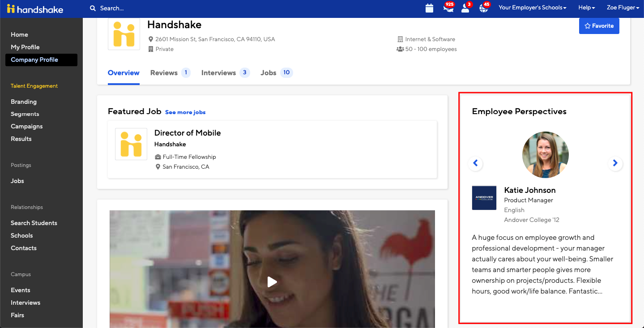Open messages icon with 925 badge
The image size is (644, 328).
pos(448,8)
